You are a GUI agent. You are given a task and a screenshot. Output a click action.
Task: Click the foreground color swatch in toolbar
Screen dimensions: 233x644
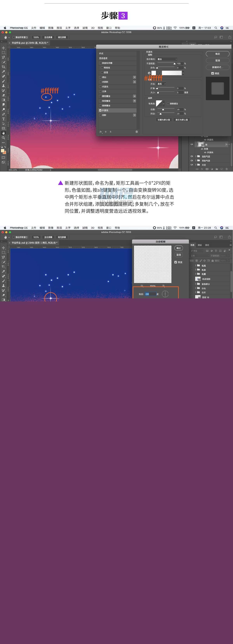pyautogui.click(x=3, y=151)
